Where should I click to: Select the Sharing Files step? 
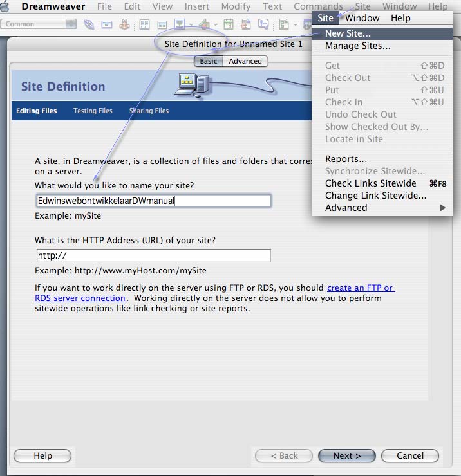point(149,111)
